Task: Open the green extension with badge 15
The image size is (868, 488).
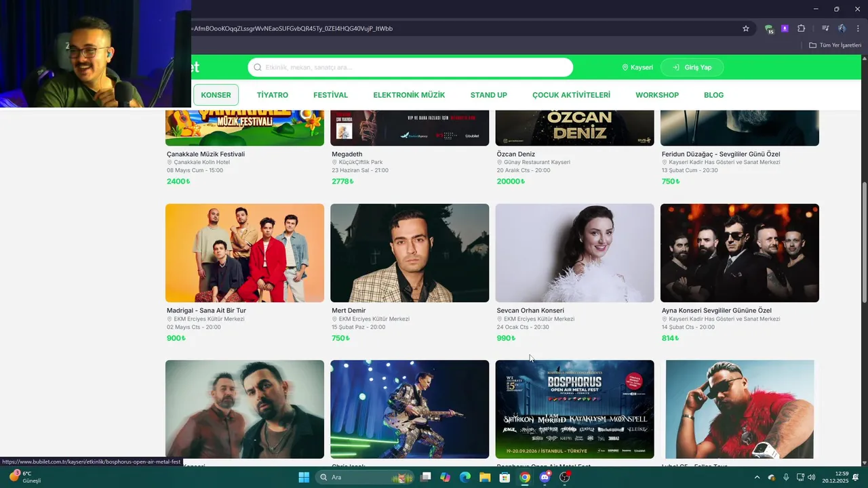Action: tap(769, 28)
